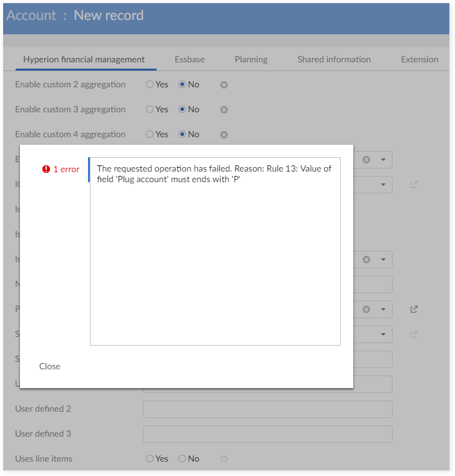Click the red error exclamation icon

pos(46,169)
